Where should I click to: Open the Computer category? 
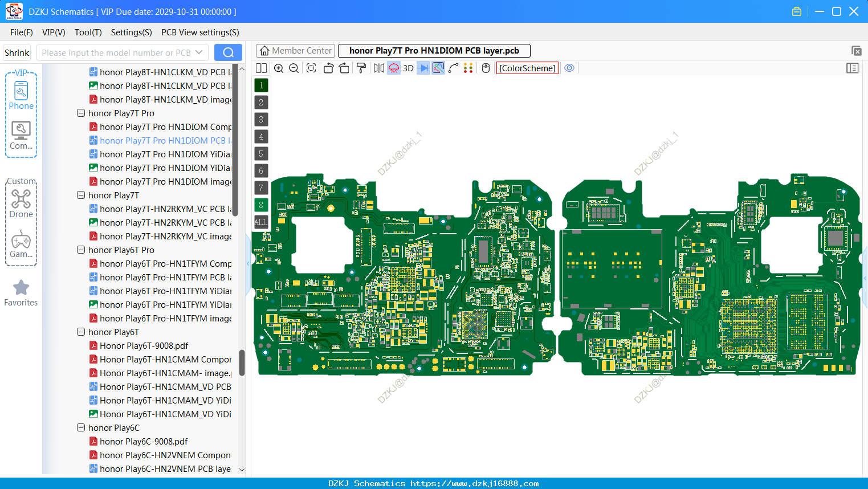(21, 136)
